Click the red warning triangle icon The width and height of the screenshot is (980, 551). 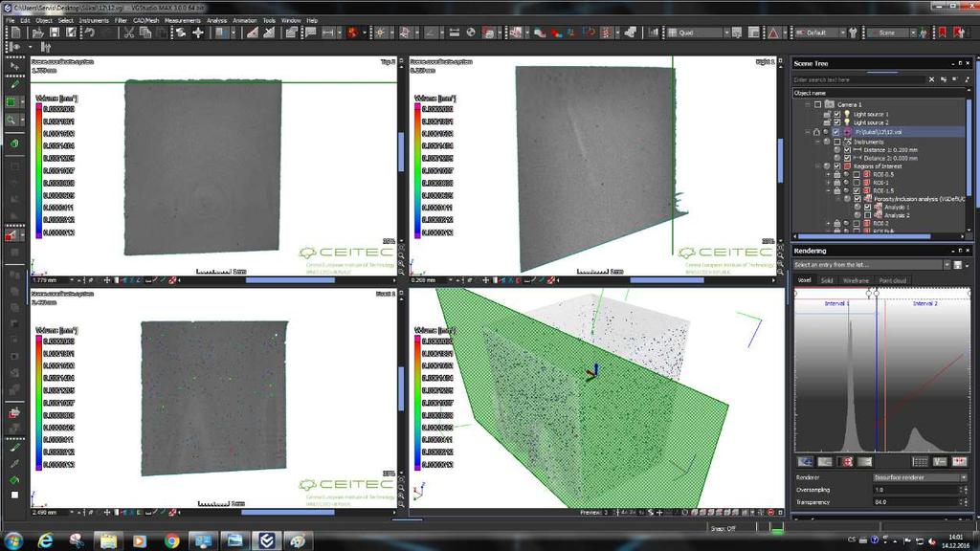point(773,33)
